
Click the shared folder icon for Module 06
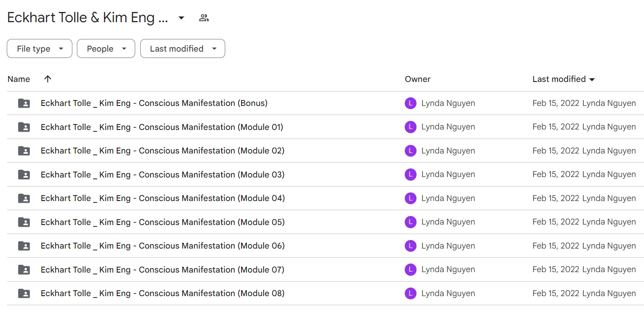24,246
